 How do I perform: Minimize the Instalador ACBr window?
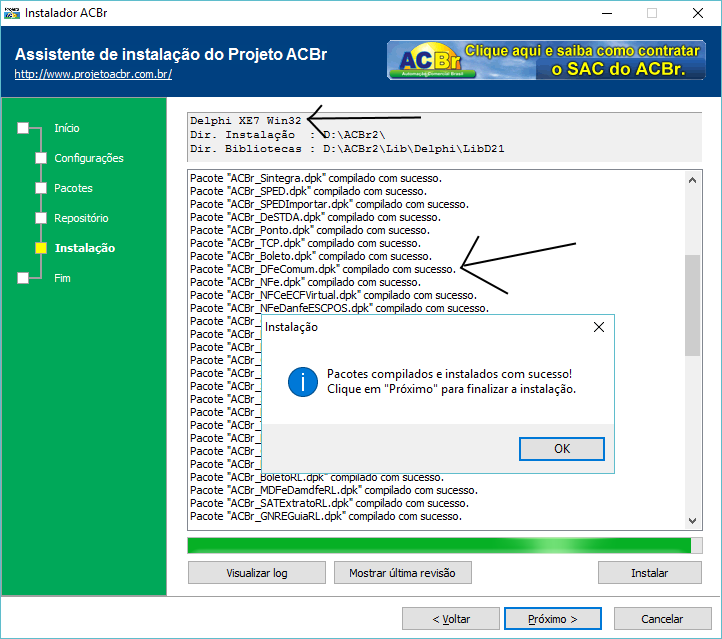pos(607,13)
